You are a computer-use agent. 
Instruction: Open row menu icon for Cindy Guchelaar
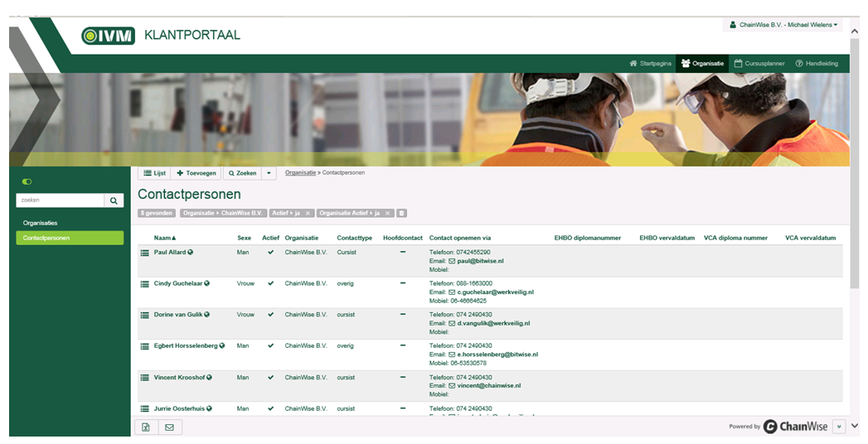point(144,283)
